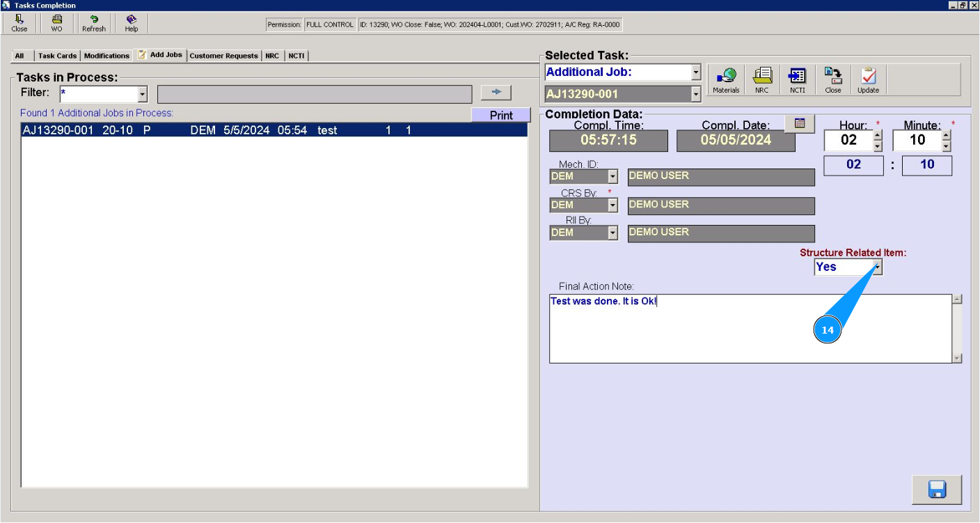Click the RII By DEMO USER name field
Viewport: 980px width, 523px height.
pyautogui.click(x=721, y=233)
